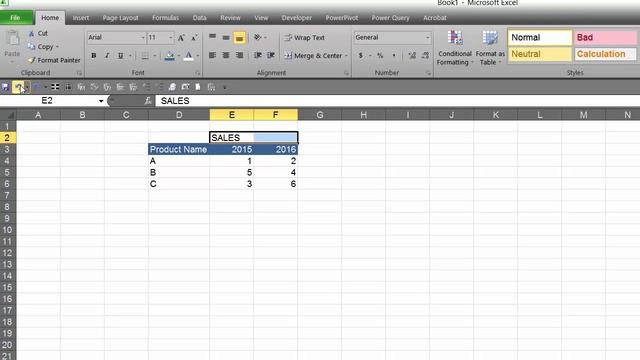The width and height of the screenshot is (640, 360).
Task: Click Increase Indent icon
Action: 271,55
